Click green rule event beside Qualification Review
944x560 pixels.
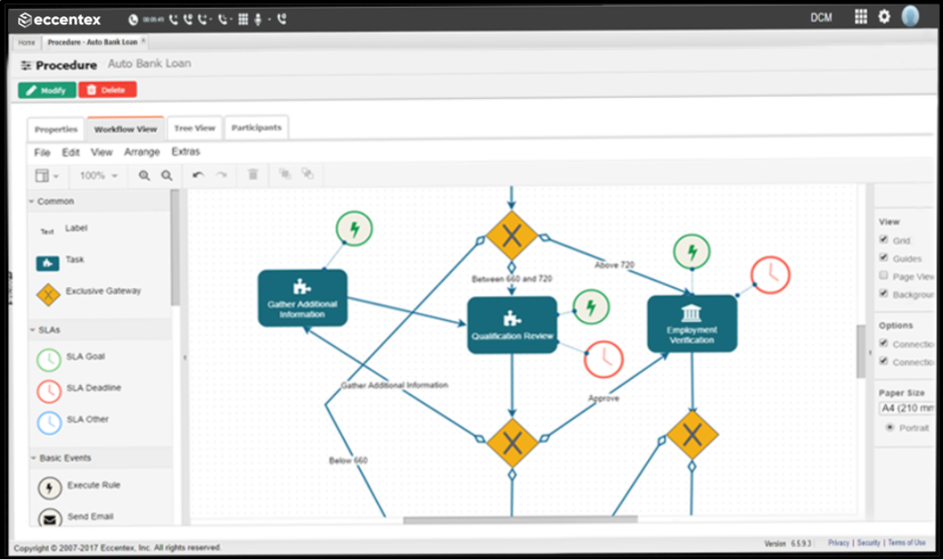coord(591,307)
